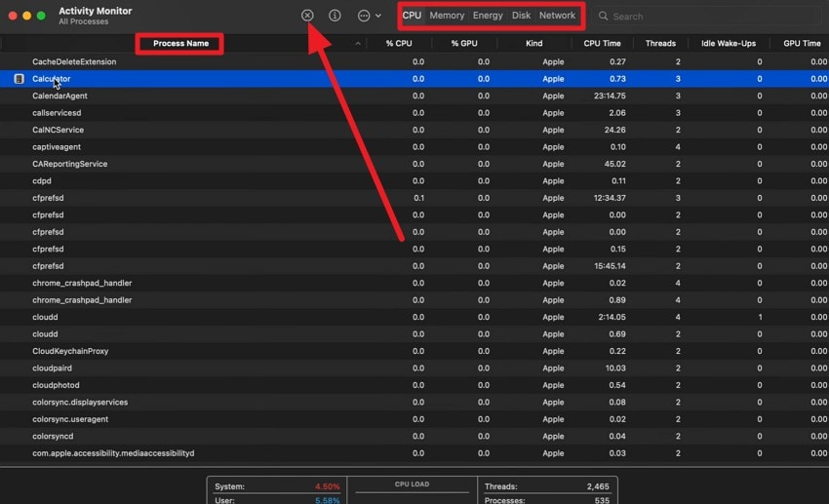Sort by Idle Wake-Ups column
The image size is (829, 504).
729,43
